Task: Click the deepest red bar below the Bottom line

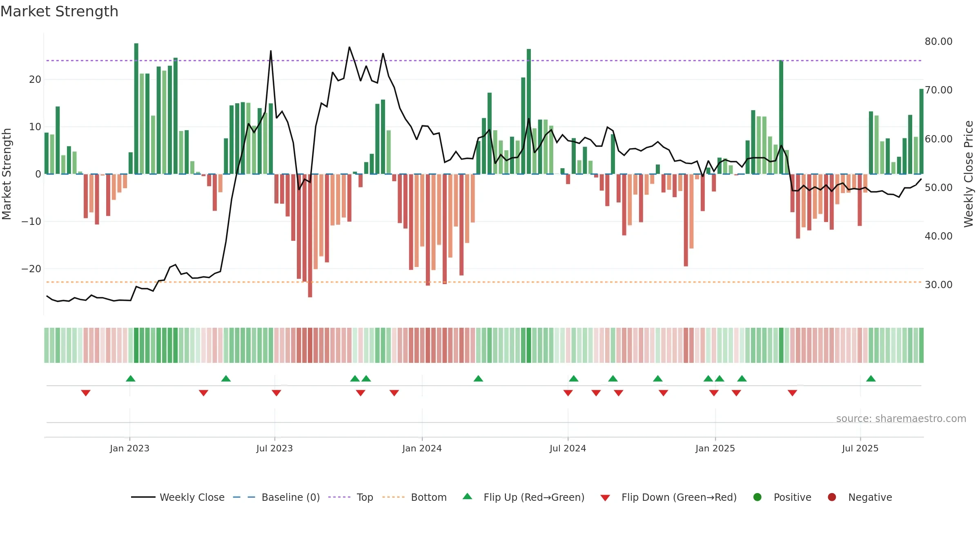Action: coord(310,236)
